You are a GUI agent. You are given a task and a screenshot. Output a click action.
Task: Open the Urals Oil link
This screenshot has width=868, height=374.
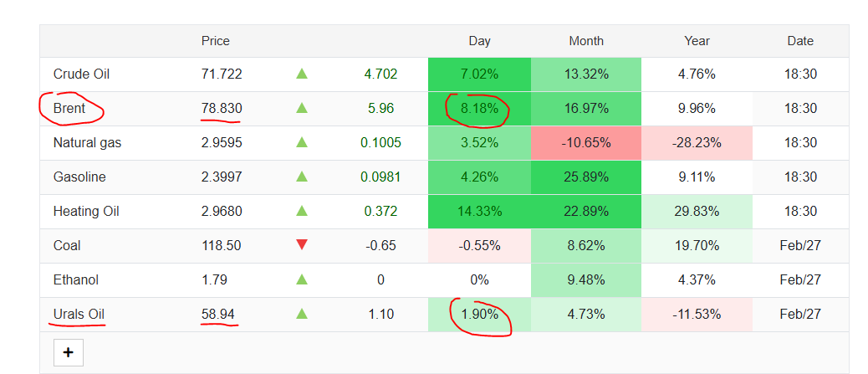click(79, 315)
